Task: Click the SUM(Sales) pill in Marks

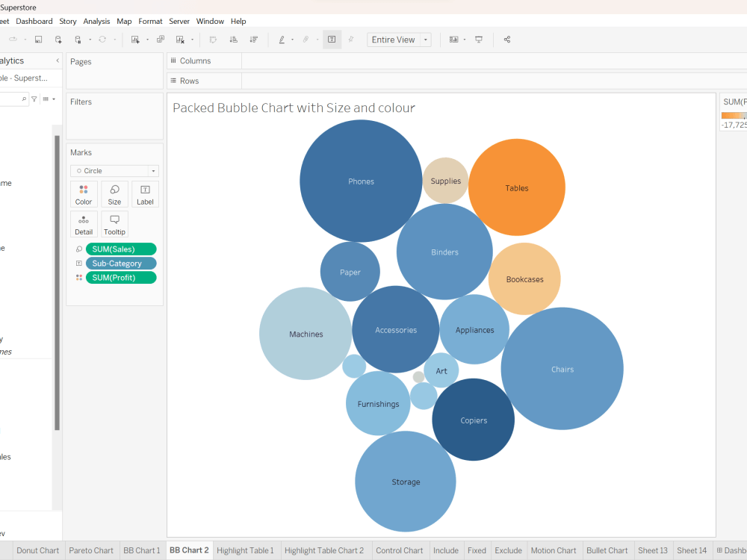Action: point(120,249)
